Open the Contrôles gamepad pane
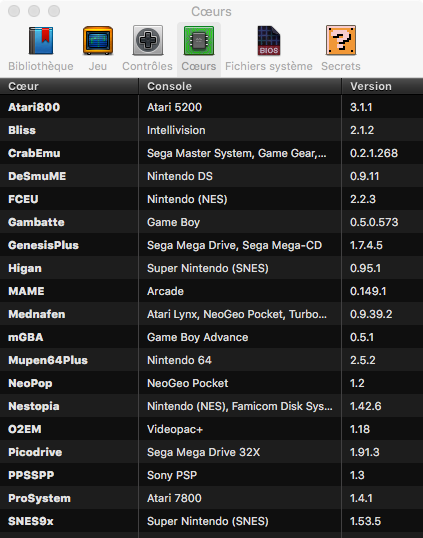The width and height of the screenshot is (423, 538). point(148,49)
